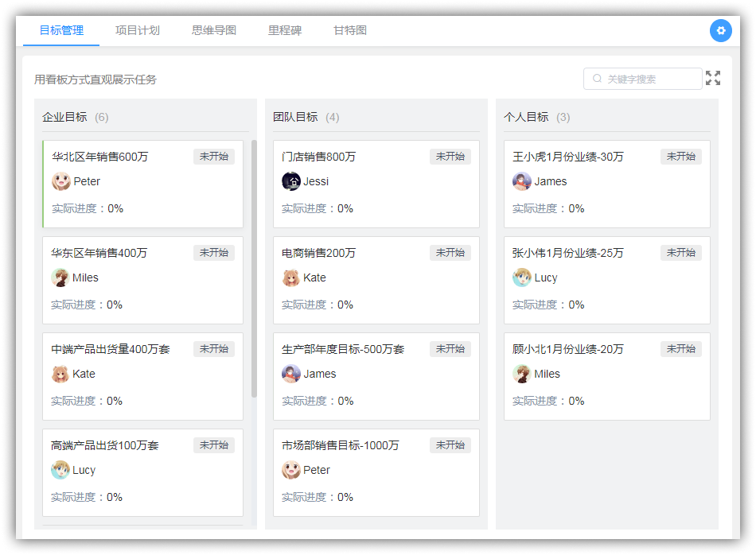Screen dimensions: 756x555
Task: Click James' avatar on 王小虎1月份业绩-30万 card
Action: coord(522,181)
